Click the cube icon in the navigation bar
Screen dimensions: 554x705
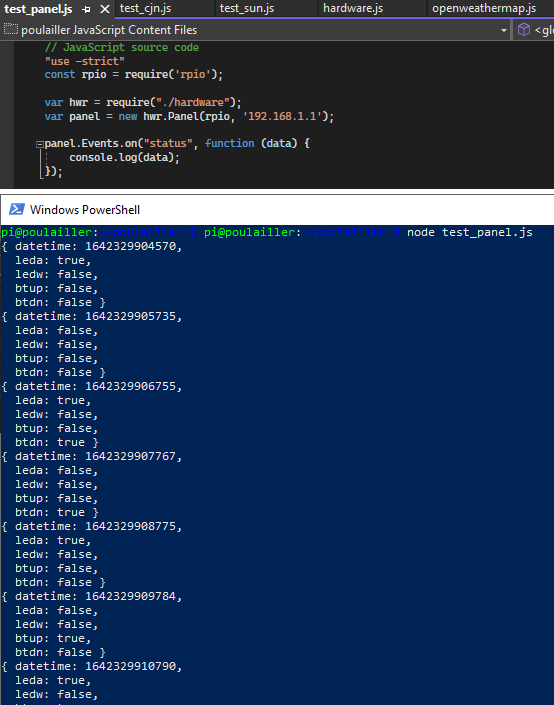523,30
